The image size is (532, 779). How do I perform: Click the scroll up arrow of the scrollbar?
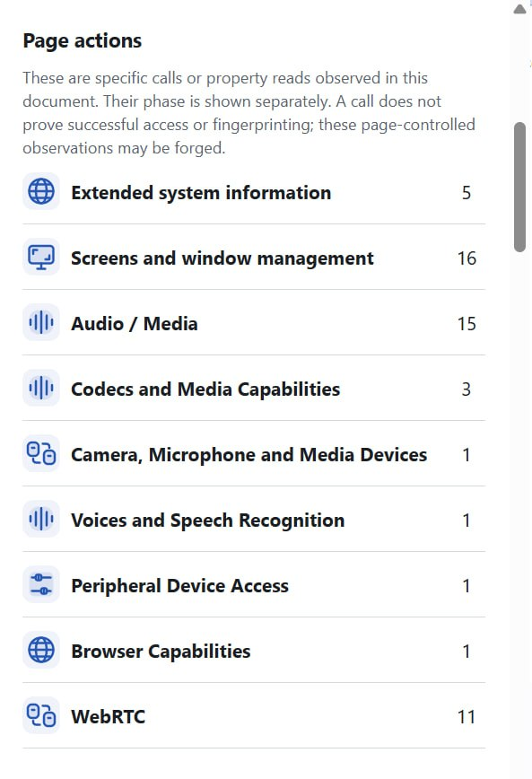519,9
